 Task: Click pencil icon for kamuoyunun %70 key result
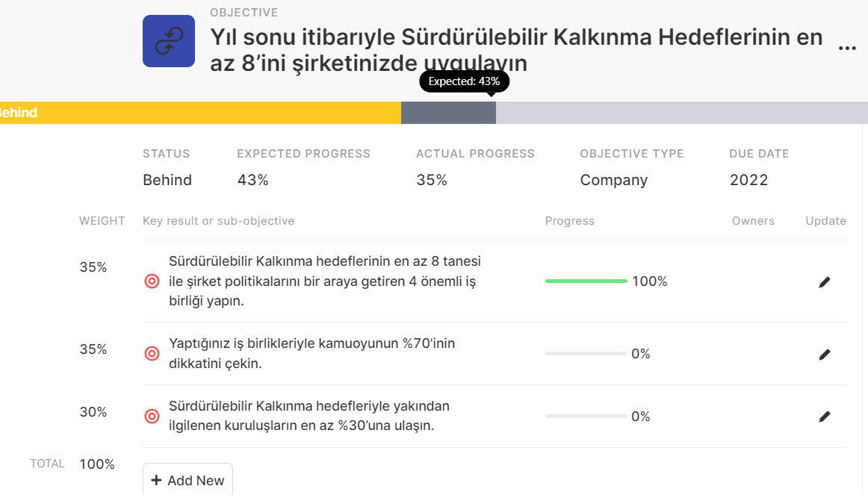(x=824, y=355)
